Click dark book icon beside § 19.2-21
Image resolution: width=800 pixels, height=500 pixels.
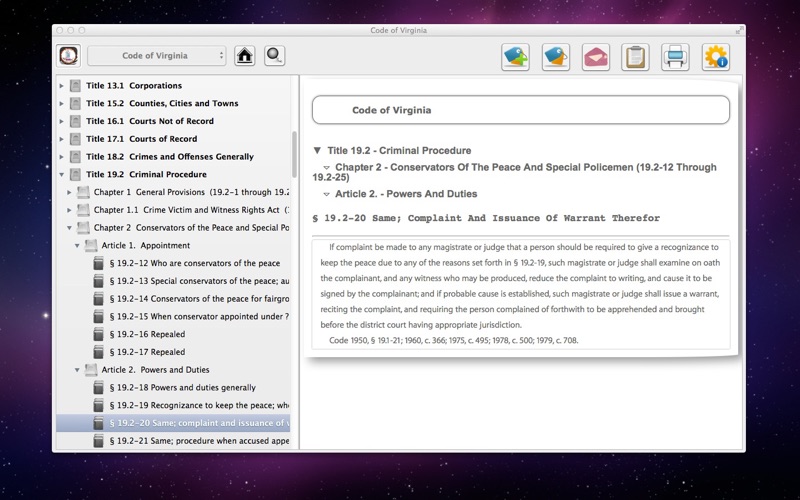click(x=98, y=441)
